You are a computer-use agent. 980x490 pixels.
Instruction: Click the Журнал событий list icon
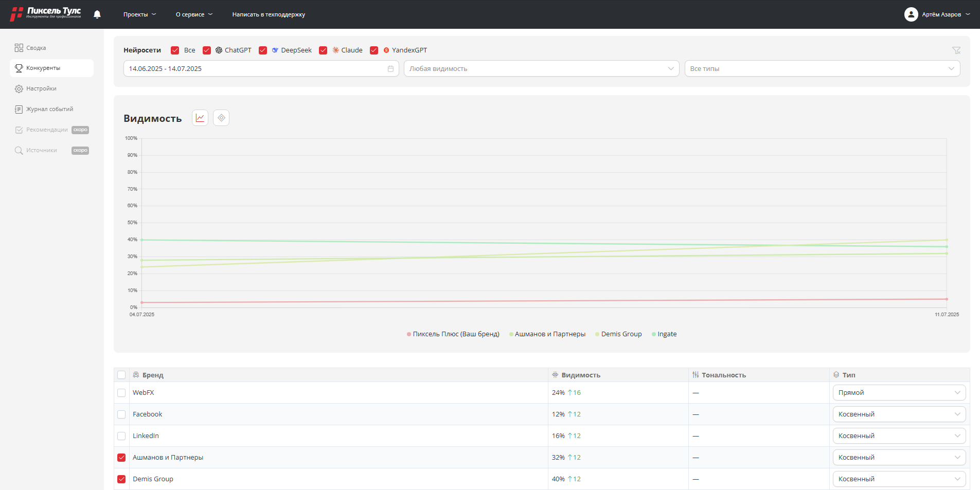point(19,110)
